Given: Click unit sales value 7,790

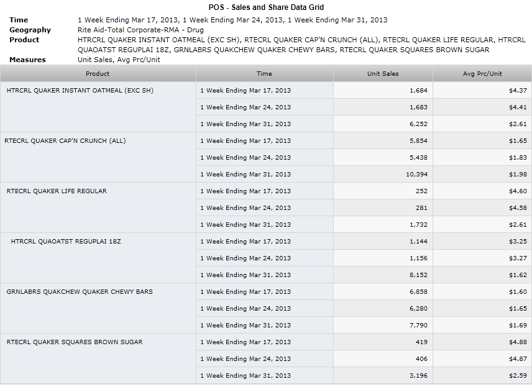Looking at the screenshot, I should 418,326.
